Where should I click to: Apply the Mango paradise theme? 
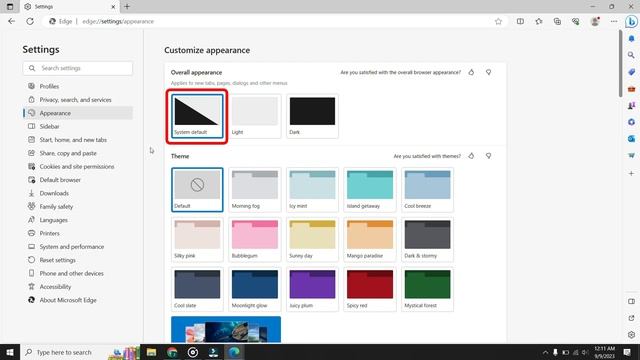370,240
